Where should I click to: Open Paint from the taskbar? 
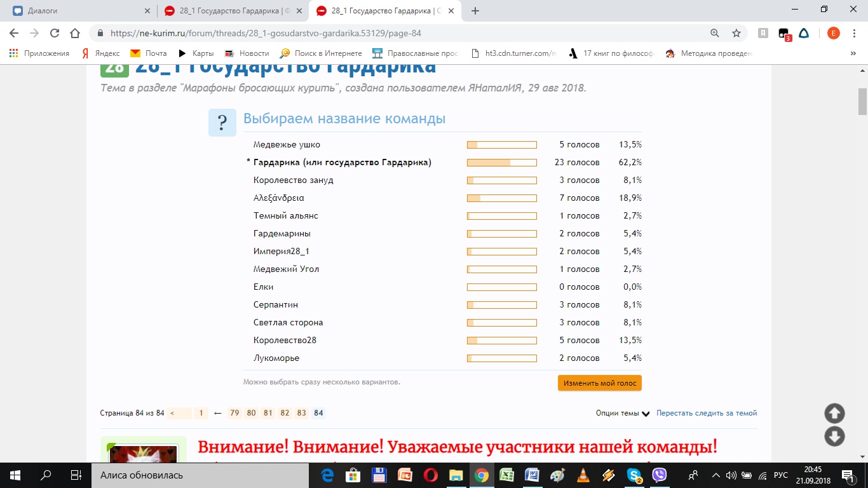pyautogui.click(x=557, y=475)
